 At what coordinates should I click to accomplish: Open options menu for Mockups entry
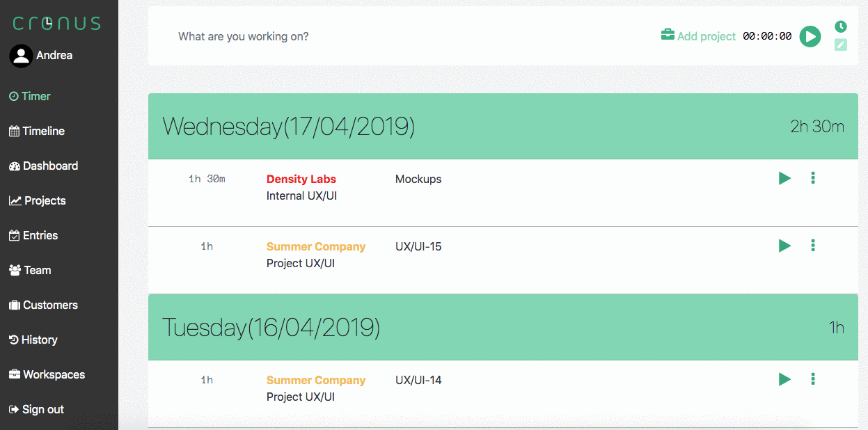pyautogui.click(x=813, y=178)
